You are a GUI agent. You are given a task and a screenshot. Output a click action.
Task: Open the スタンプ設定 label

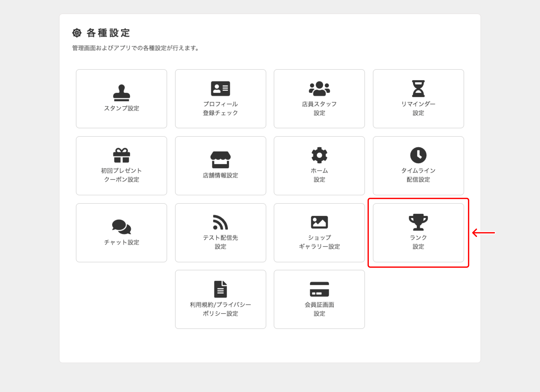[x=121, y=108]
